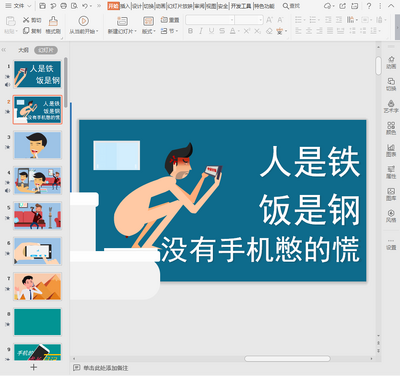Screen dimensions: 400x376
Task: Click the Search (查找) button
Action: (291, 6)
